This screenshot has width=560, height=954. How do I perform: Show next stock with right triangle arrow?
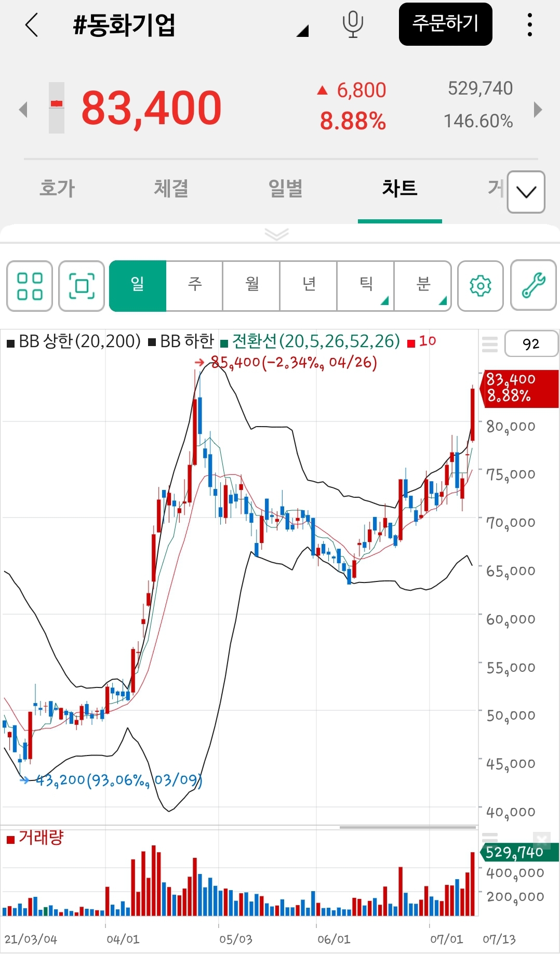538,110
